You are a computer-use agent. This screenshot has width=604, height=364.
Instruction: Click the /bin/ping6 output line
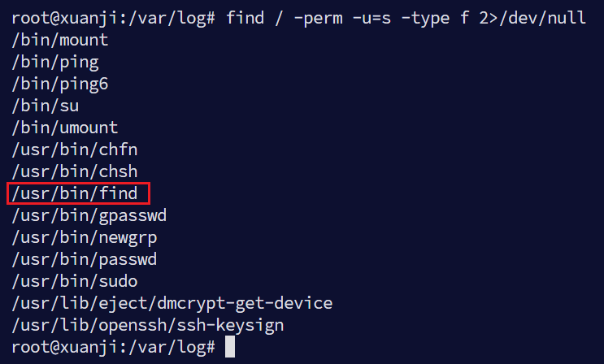point(60,84)
